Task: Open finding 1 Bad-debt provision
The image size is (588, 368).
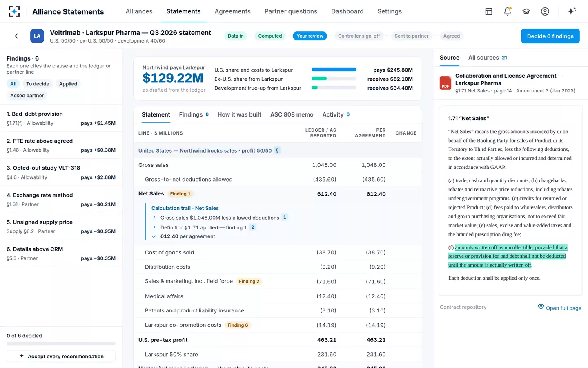Action: click(61, 118)
